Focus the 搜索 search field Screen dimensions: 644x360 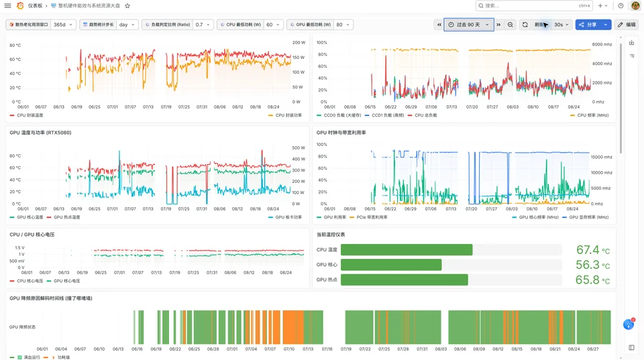[533, 6]
